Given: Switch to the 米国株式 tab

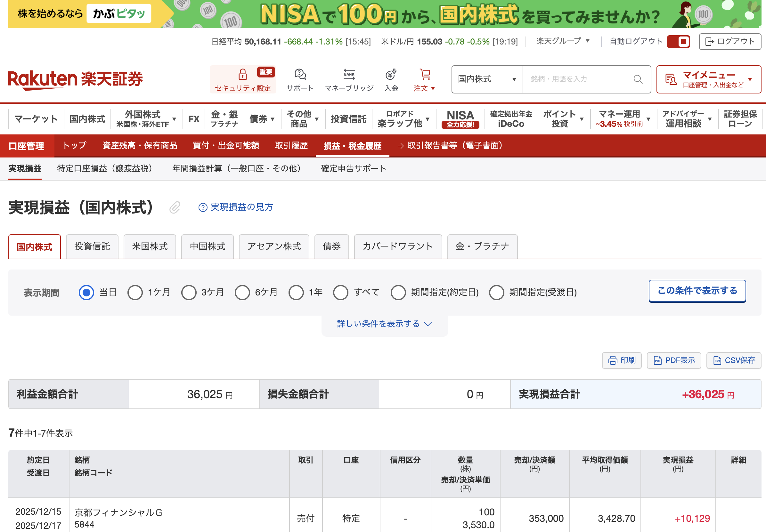Looking at the screenshot, I should coord(150,247).
